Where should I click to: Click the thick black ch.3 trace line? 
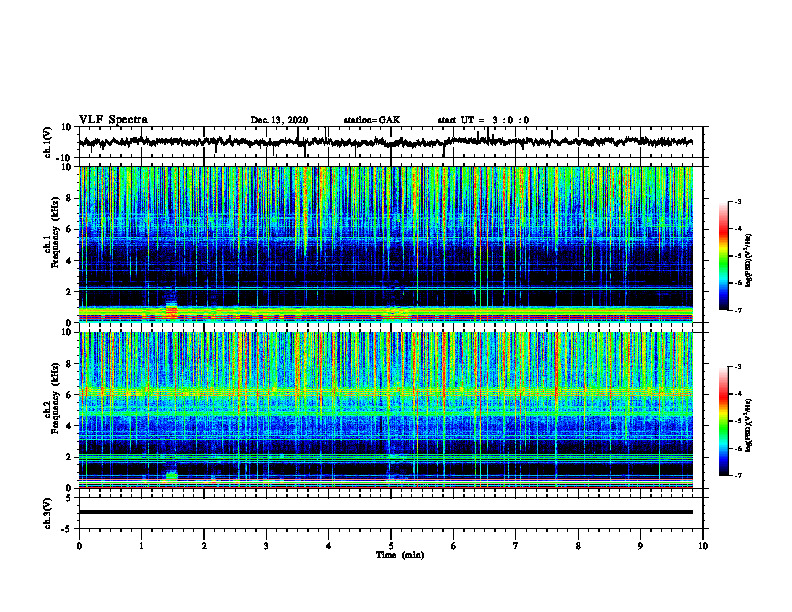[x=385, y=512]
